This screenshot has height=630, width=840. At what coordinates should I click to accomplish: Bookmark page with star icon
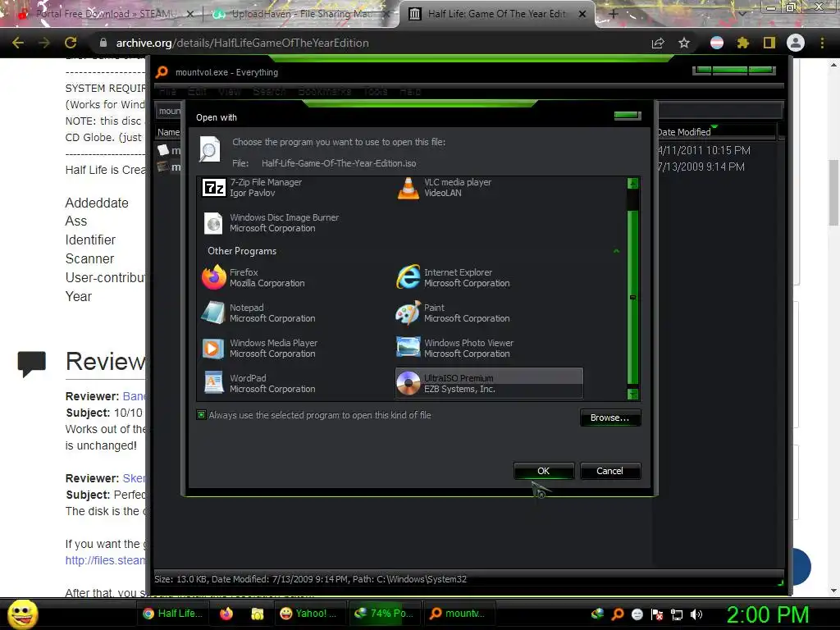(x=684, y=43)
